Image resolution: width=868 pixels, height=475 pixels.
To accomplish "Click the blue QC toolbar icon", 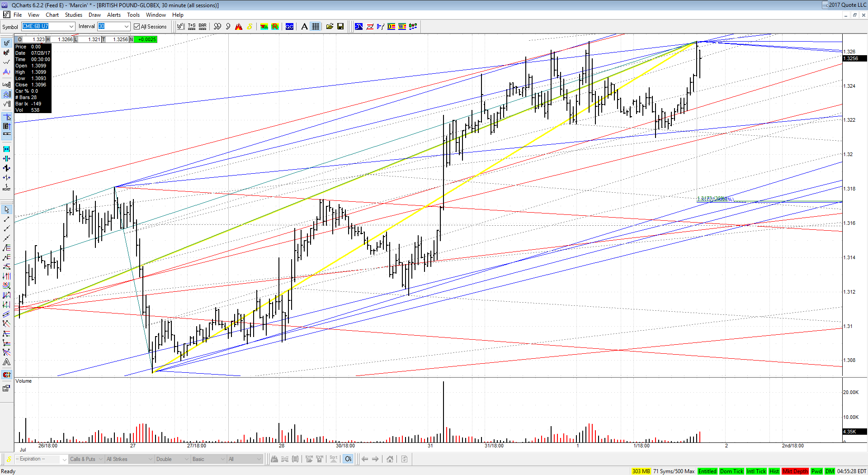I will click(289, 26).
